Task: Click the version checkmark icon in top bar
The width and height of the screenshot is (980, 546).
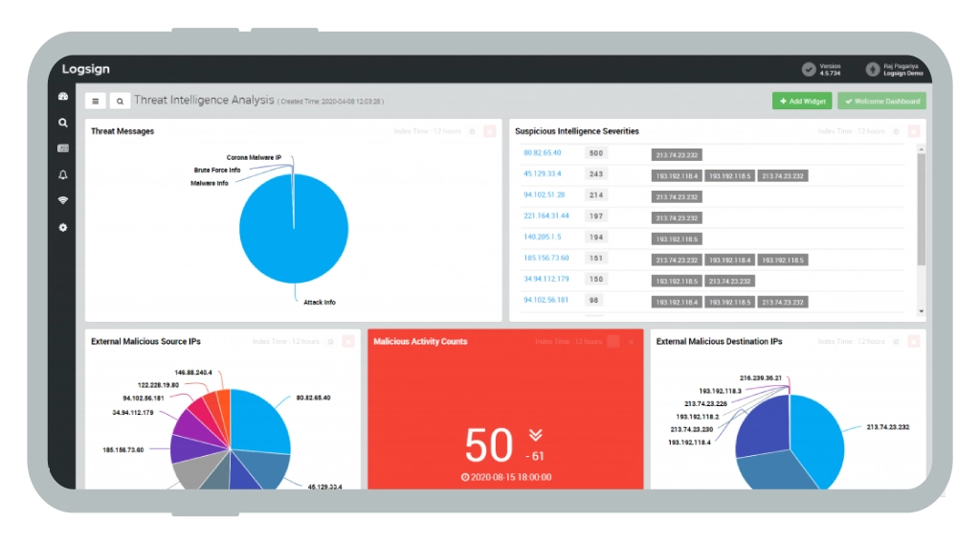Action: point(809,69)
